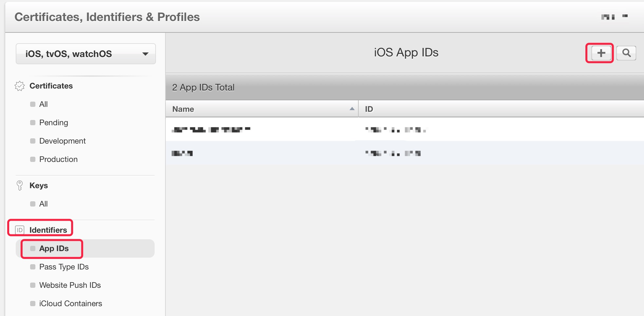The width and height of the screenshot is (644, 316).
Task: Click the second row's blurred ID value
Action: click(x=393, y=153)
